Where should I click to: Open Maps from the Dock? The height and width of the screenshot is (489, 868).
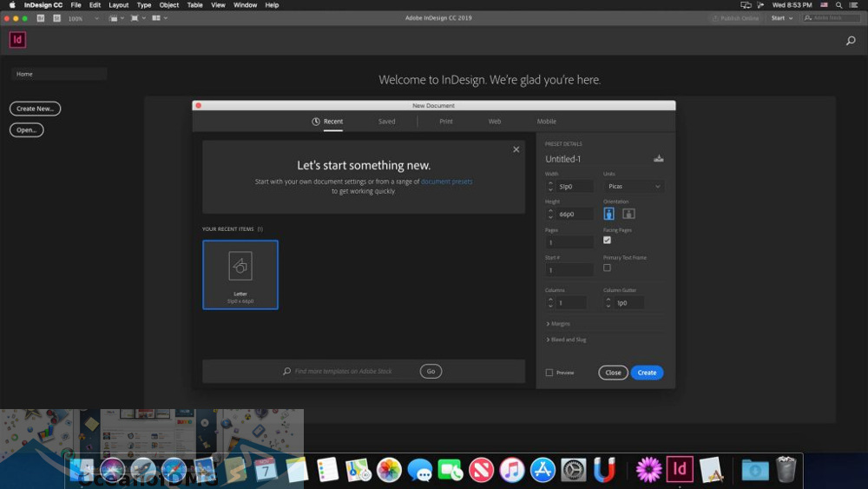pyautogui.click(x=358, y=470)
